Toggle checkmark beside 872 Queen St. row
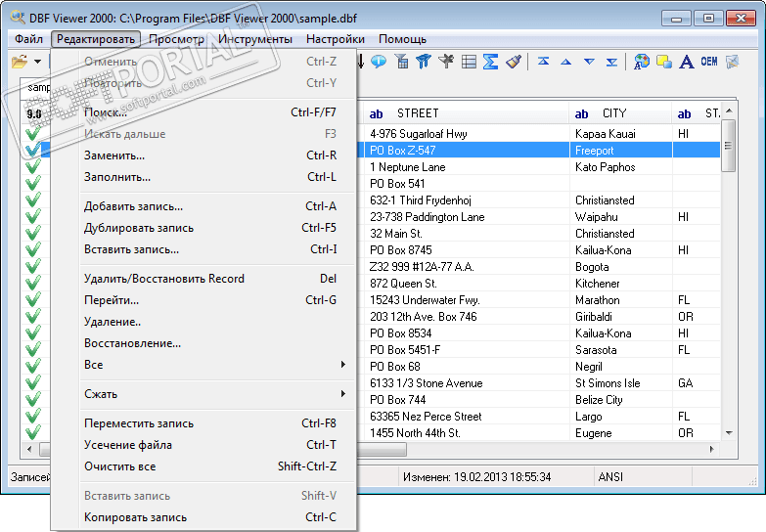This screenshot has width=766, height=532. [32, 283]
